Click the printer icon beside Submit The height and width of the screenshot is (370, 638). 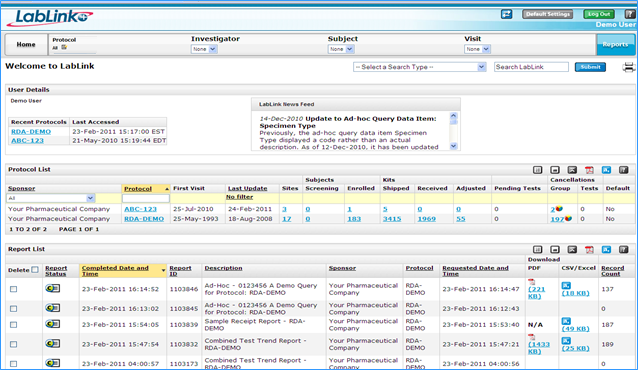pyautogui.click(x=629, y=67)
